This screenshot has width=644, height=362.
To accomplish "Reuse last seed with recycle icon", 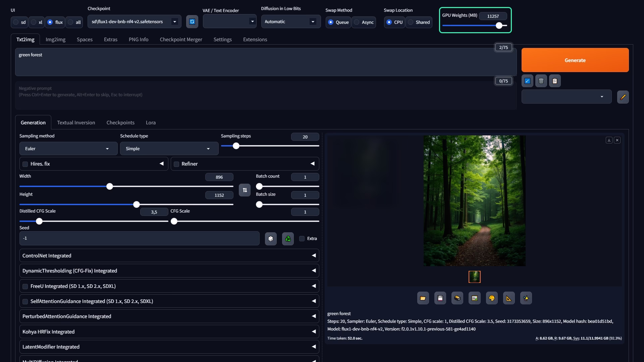I will click(288, 239).
